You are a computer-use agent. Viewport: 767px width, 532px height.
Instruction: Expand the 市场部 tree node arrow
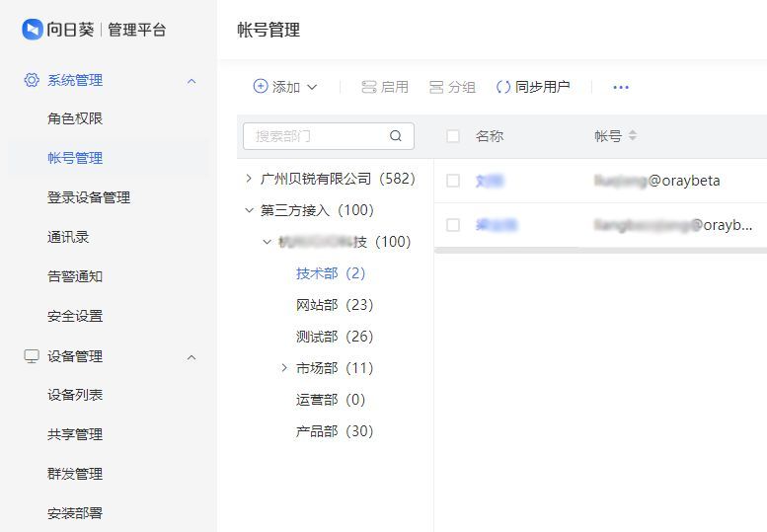284,368
